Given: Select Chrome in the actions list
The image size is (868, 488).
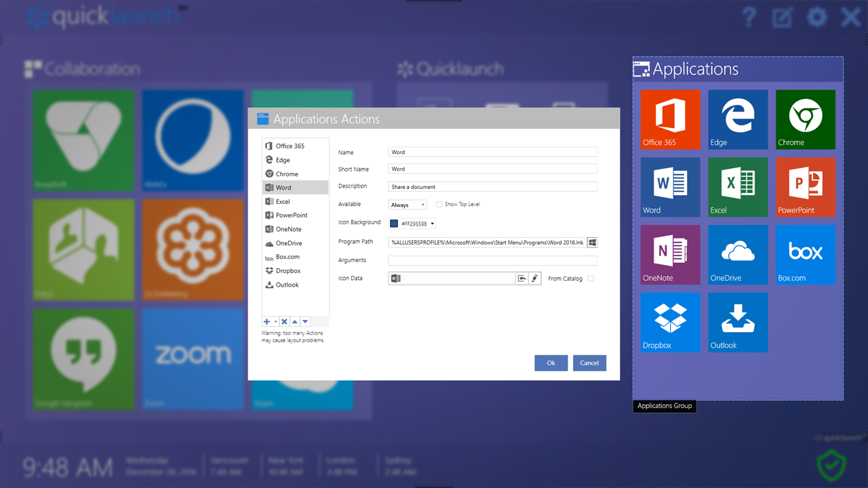Looking at the screenshot, I should pos(296,174).
